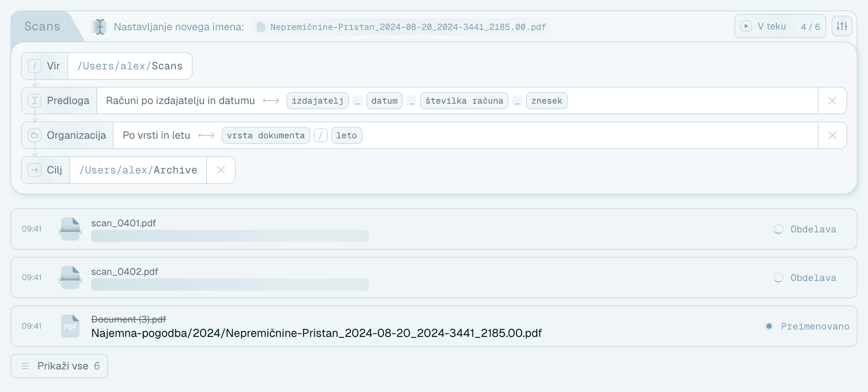The width and height of the screenshot is (868, 392).
Task: Select the scan_0402.pdf filename
Action: coord(125,271)
